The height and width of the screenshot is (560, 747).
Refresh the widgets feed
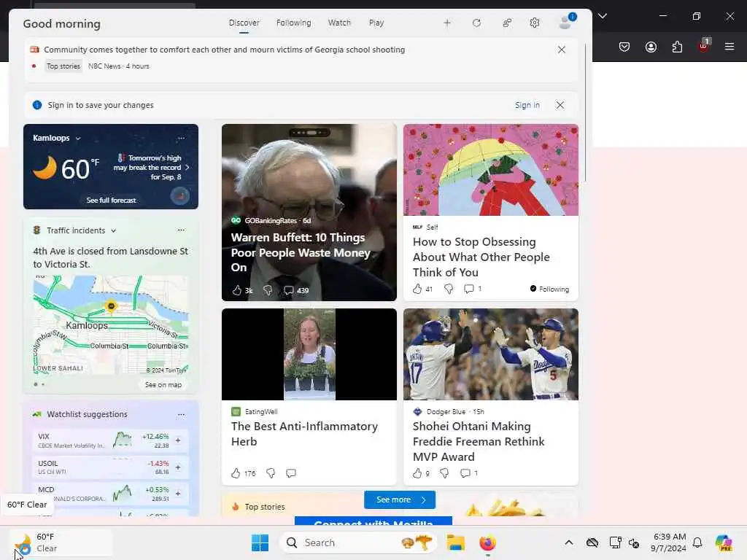[x=476, y=23]
